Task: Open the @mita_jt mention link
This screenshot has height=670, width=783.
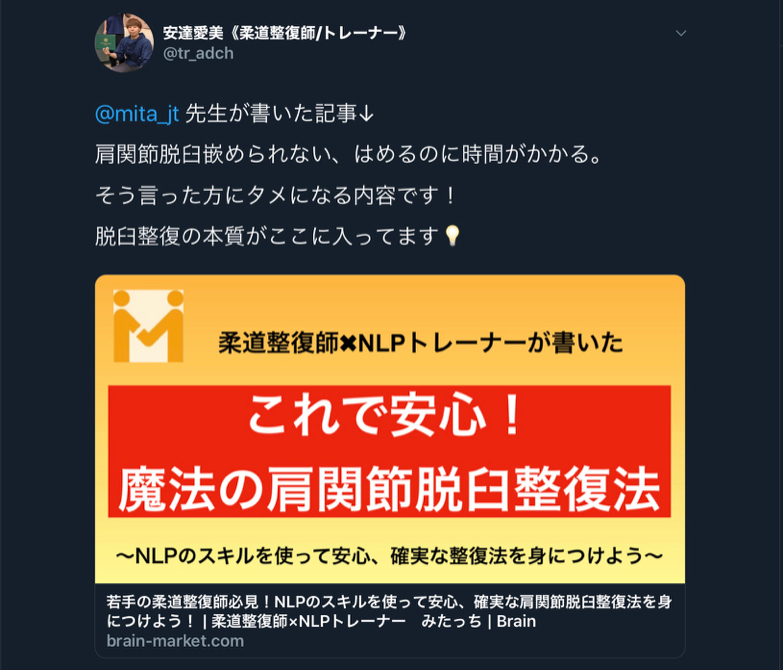Action: coord(137,114)
